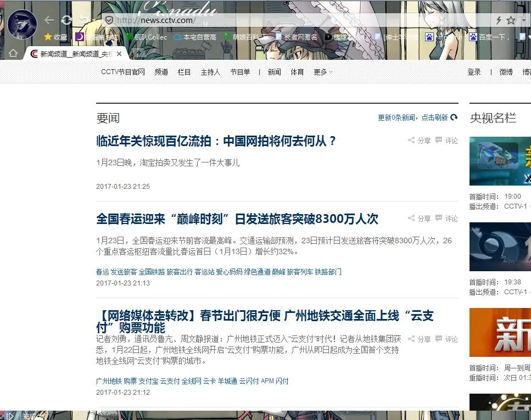This screenshot has width=531, height=420.
Task: Click the 羊城通 tag
Action: (x=227, y=381)
